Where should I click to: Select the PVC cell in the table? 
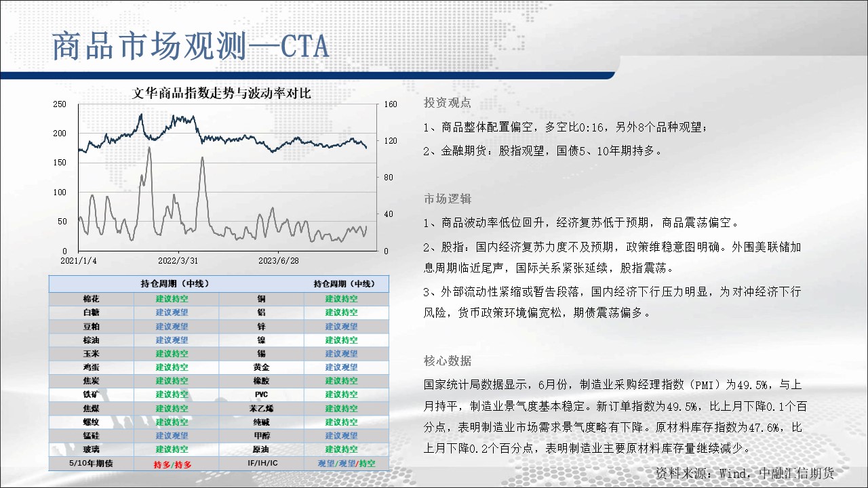(x=261, y=394)
